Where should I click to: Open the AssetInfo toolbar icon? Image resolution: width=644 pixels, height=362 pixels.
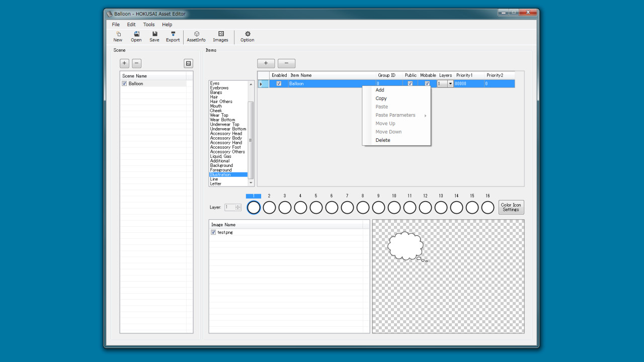click(196, 36)
